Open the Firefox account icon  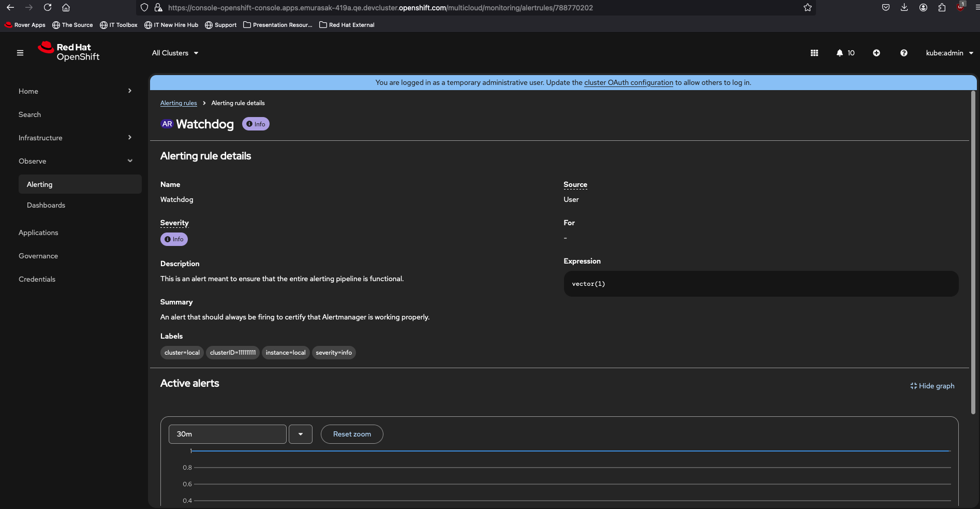click(x=923, y=7)
